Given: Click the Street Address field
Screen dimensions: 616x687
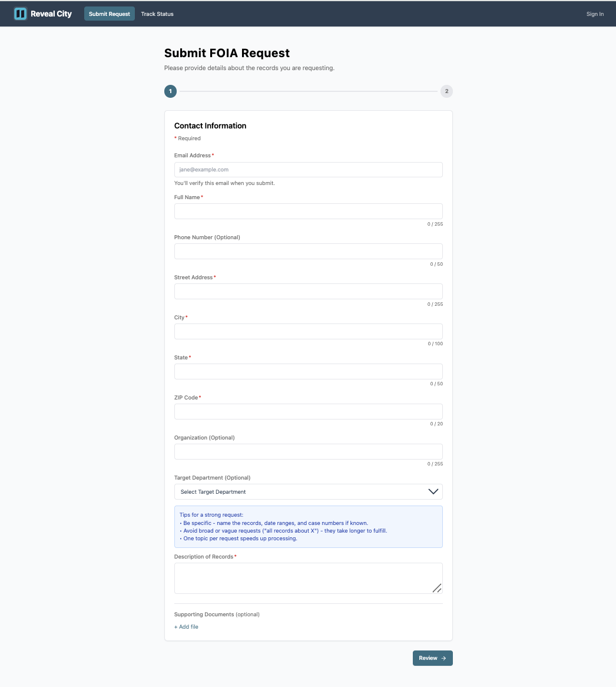Looking at the screenshot, I should tap(308, 292).
